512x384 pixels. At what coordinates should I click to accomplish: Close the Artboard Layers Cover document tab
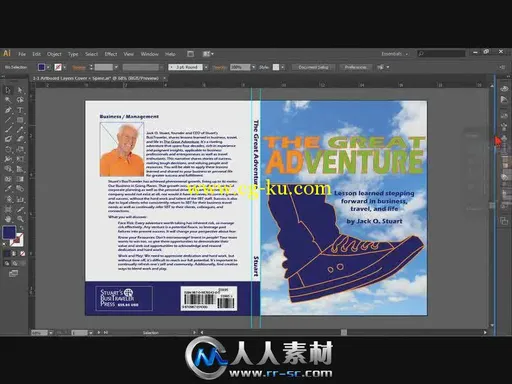[x=164, y=78]
